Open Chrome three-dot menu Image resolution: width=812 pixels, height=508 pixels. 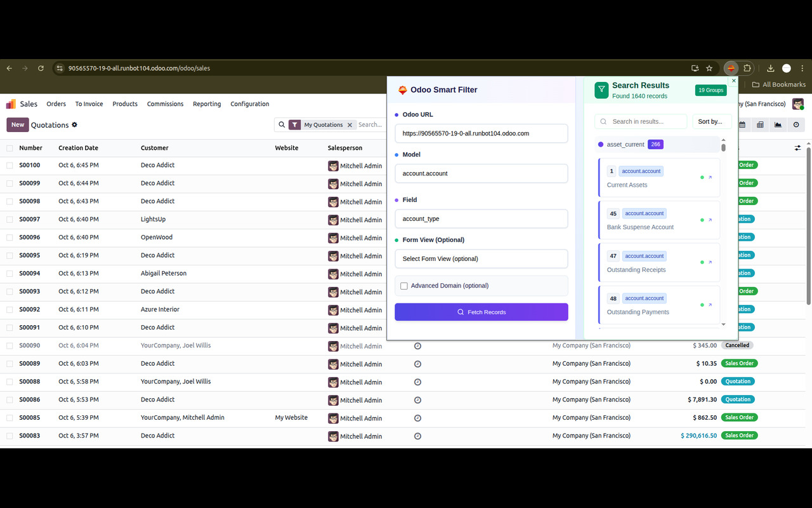[802, 68]
